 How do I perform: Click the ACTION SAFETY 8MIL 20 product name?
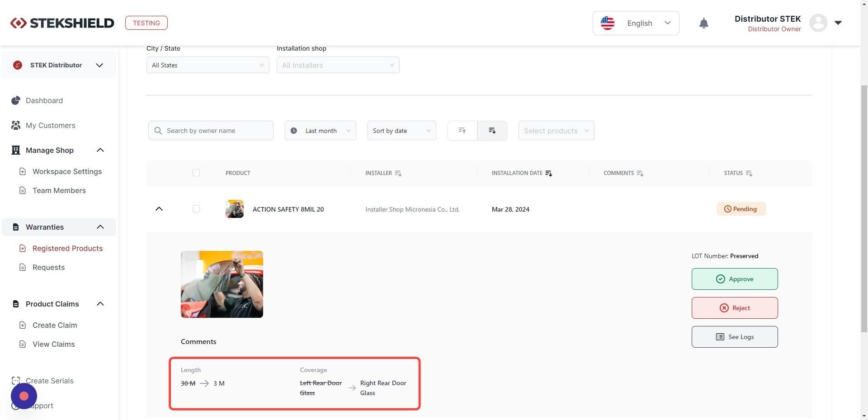tap(288, 209)
